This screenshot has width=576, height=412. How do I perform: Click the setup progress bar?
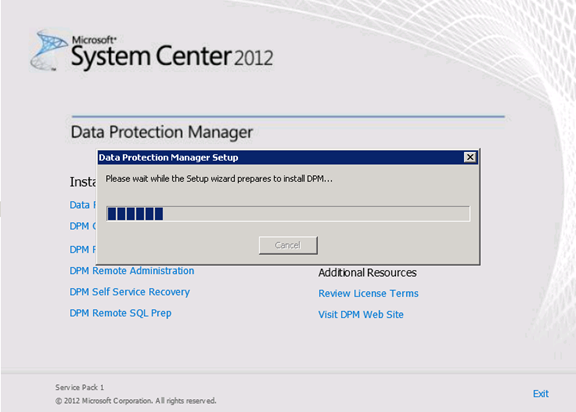[x=288, y=214]
